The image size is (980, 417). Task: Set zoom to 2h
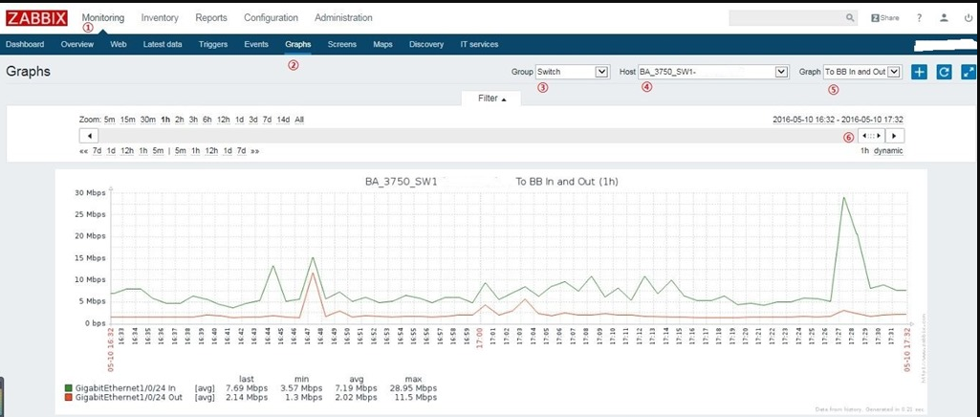pos(180,120)
